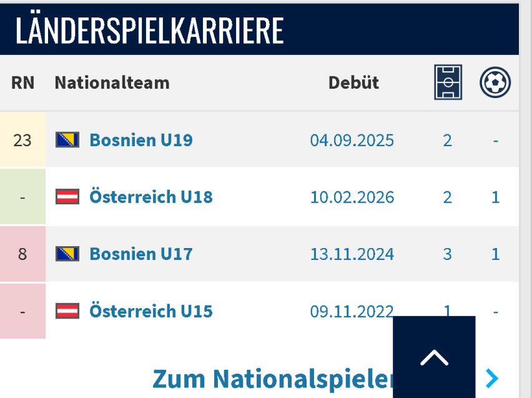
Task: Click the soccer ball goals icon
Action: 495,82
